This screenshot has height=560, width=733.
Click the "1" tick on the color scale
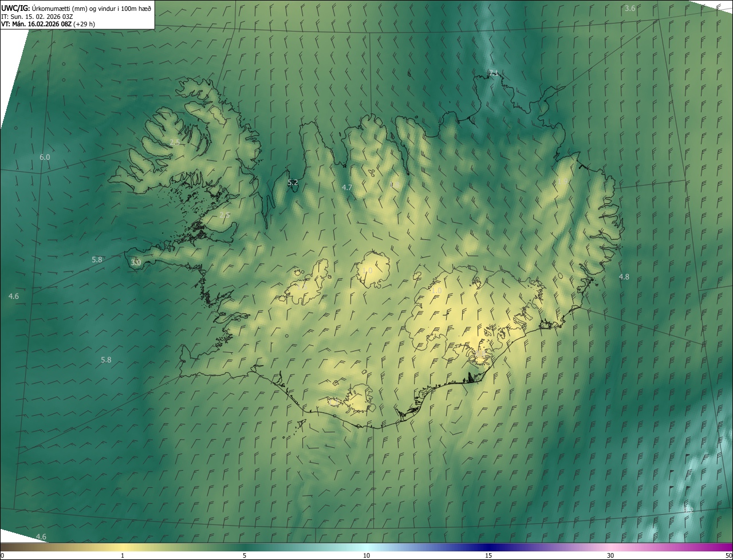click(123, 555)
